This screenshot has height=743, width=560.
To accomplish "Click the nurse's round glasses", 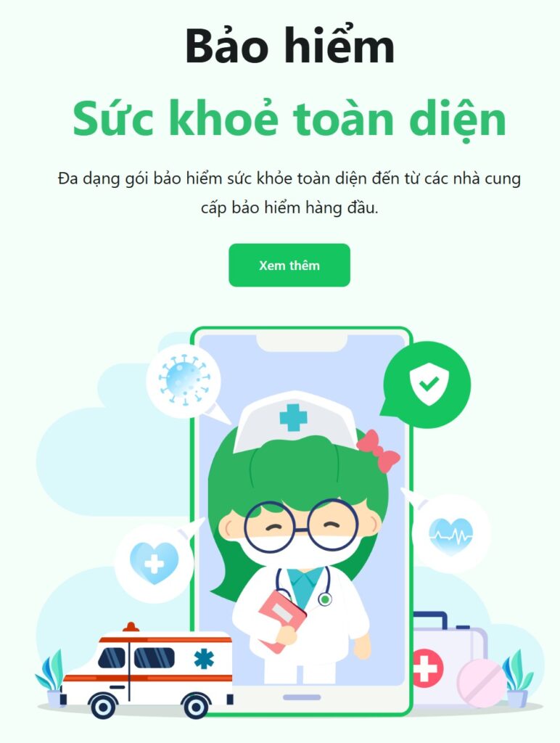I will (x=301, y=526).
